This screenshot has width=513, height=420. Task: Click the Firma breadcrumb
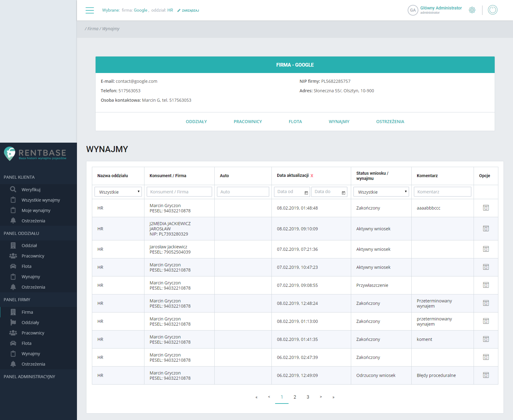[x=93, y=29]
